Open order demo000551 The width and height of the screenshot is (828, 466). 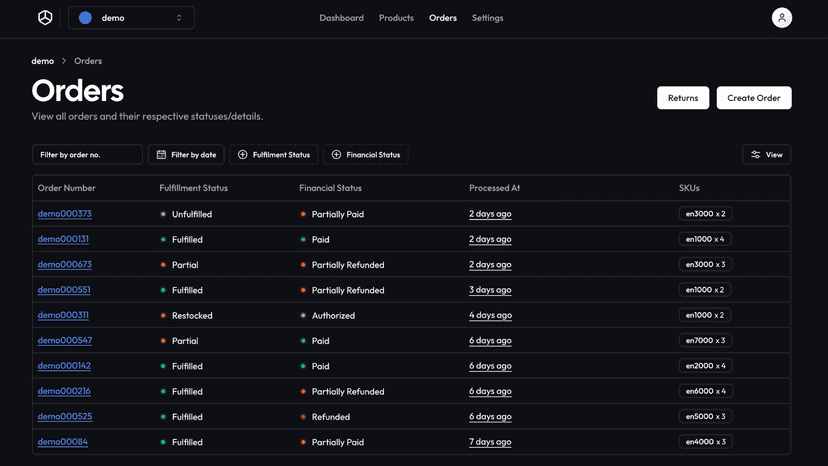[64, 290]
